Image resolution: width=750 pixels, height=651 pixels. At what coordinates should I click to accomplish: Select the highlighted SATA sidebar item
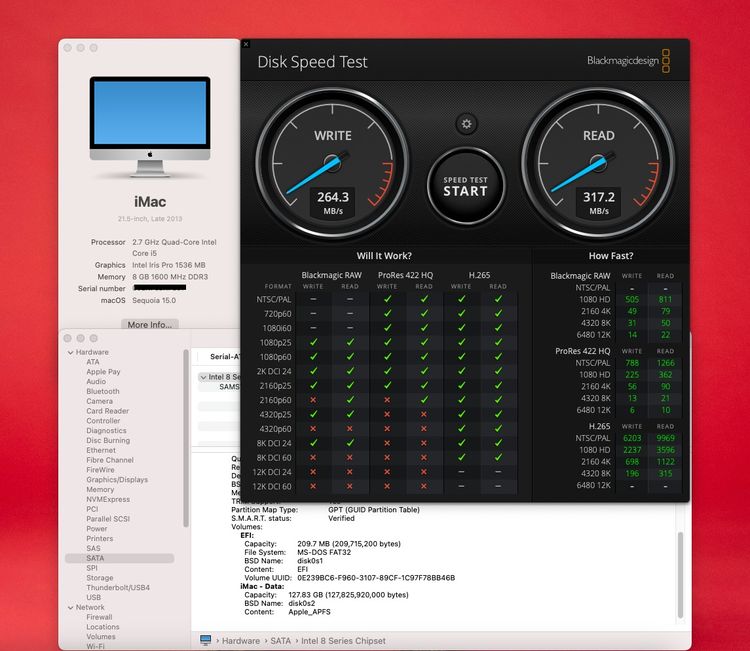(120, 558)
